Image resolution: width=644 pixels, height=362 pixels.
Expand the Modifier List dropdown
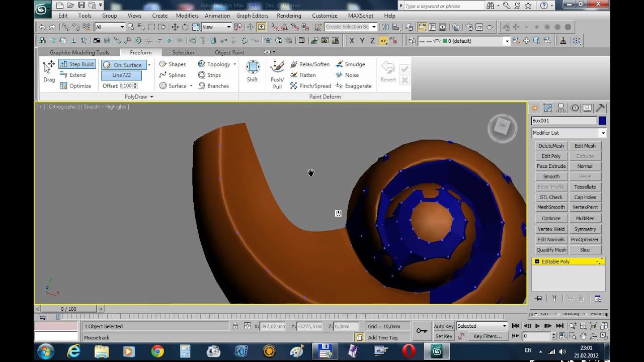coord(569,133)
